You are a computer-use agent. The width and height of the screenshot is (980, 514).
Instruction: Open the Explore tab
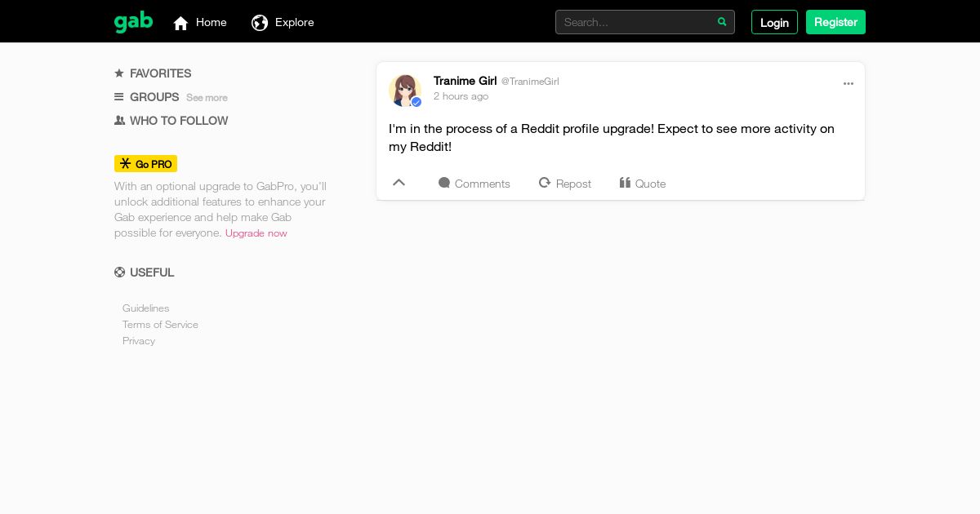click(x=283, y=23)
